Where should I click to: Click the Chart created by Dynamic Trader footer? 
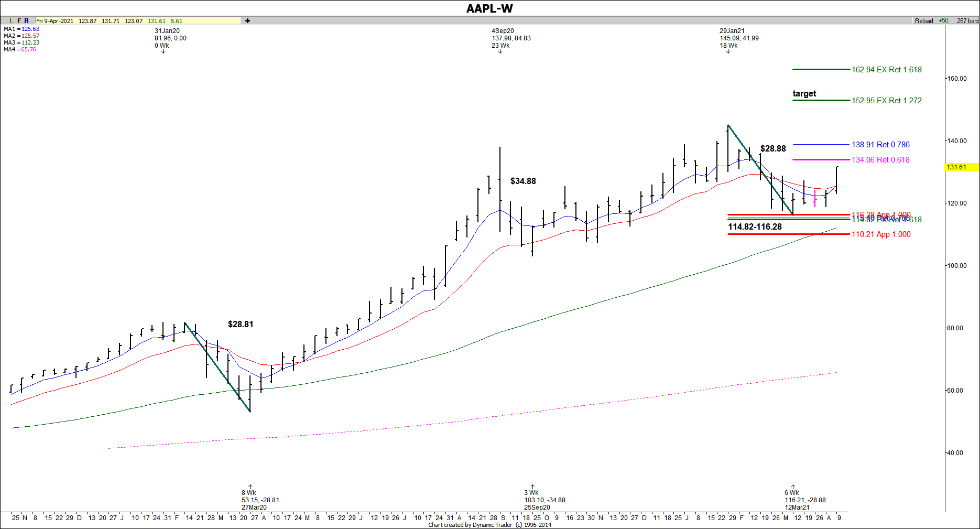[x=489, y=525]
